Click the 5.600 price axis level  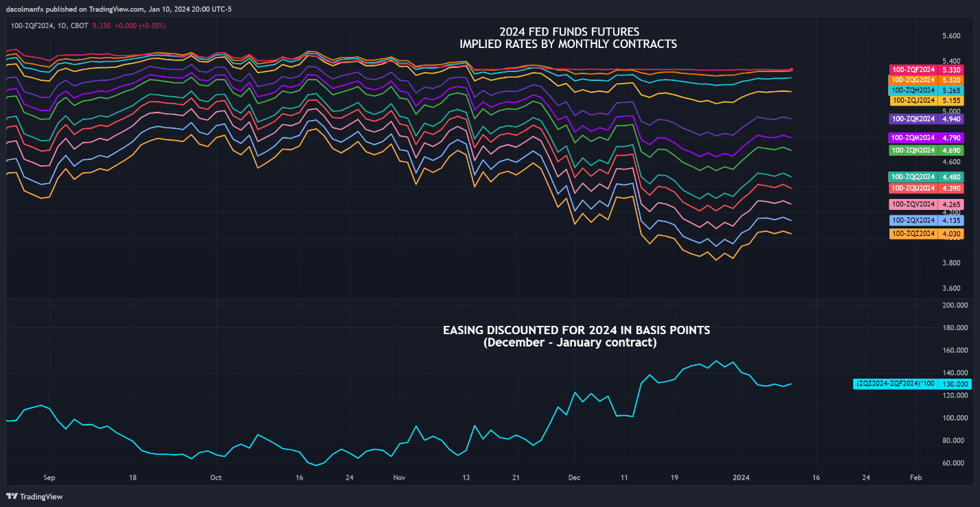click(950, 36)
